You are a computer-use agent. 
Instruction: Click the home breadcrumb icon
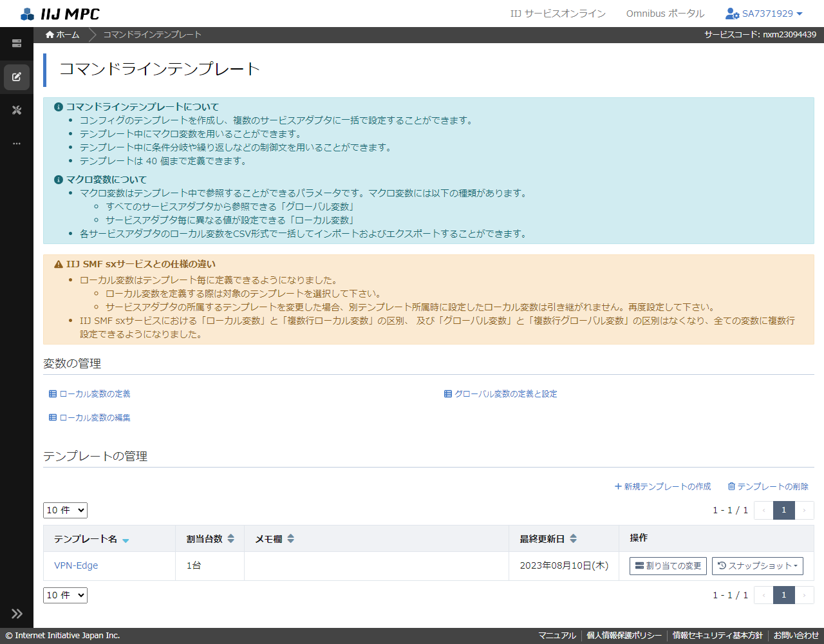pyautogui.click(x=50, y=35)
